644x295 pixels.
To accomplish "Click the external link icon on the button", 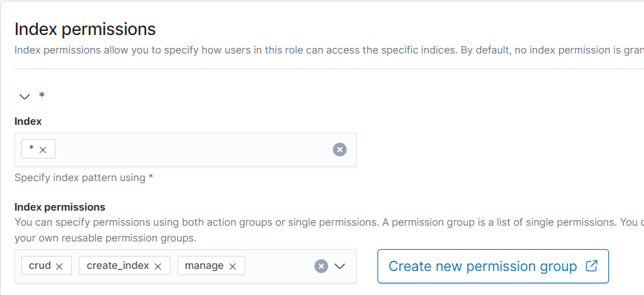I will tap(592, 266).
